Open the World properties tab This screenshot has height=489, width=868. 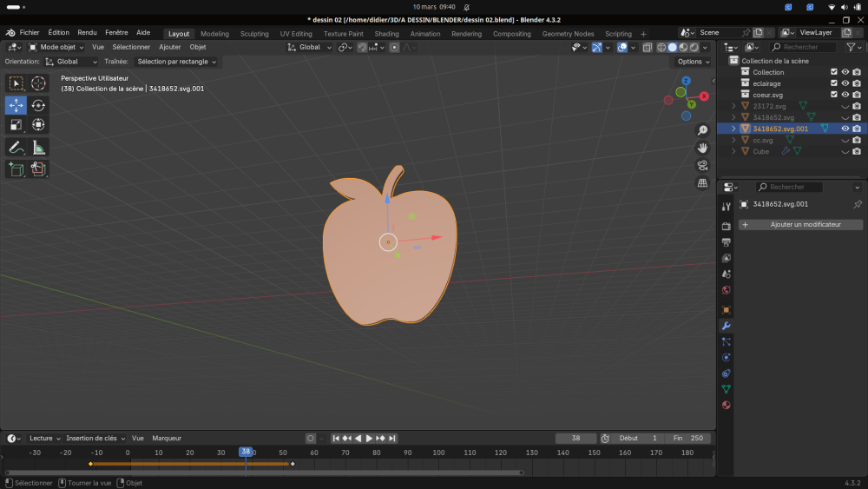tap(727, 290)
